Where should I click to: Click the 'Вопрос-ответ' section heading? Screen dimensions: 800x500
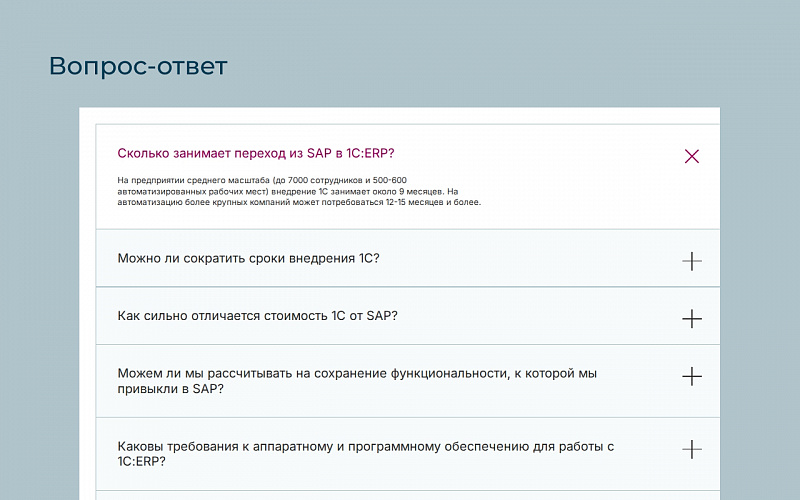(x=138, y=67)
